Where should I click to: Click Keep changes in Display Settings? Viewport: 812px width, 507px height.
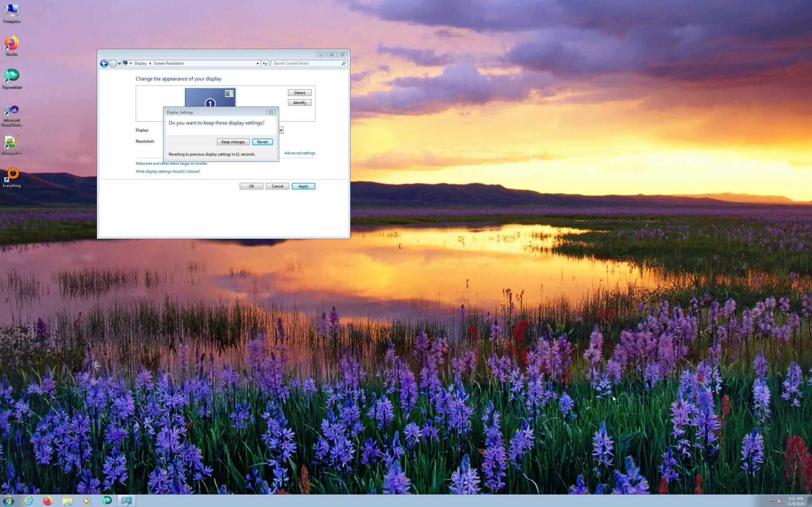(233, 142)
